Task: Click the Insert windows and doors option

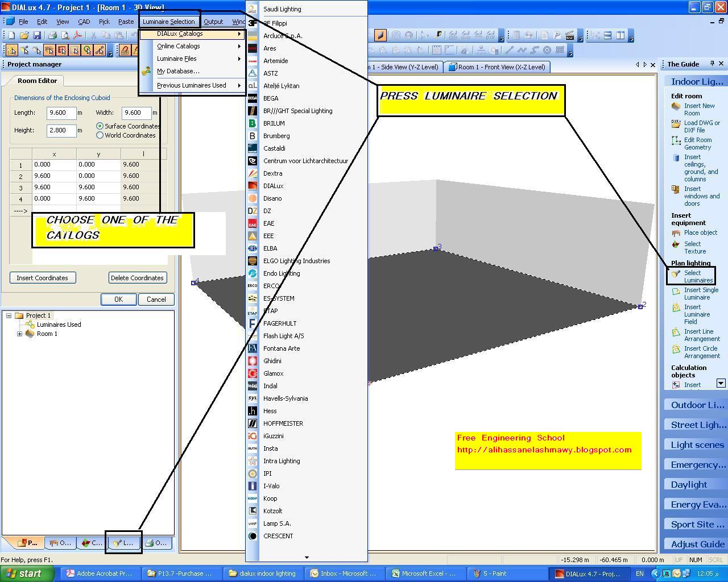Action: [702, 196]
